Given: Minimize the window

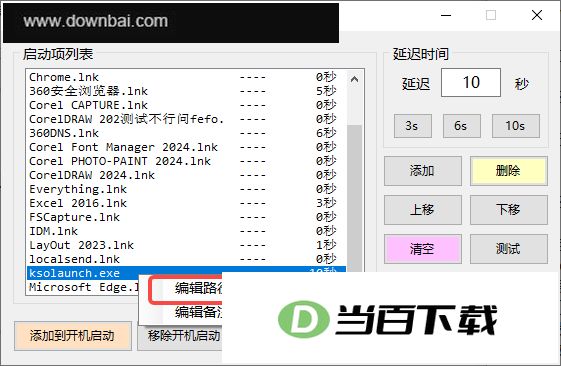Looking at the screenshot, I should pos(446,15).
